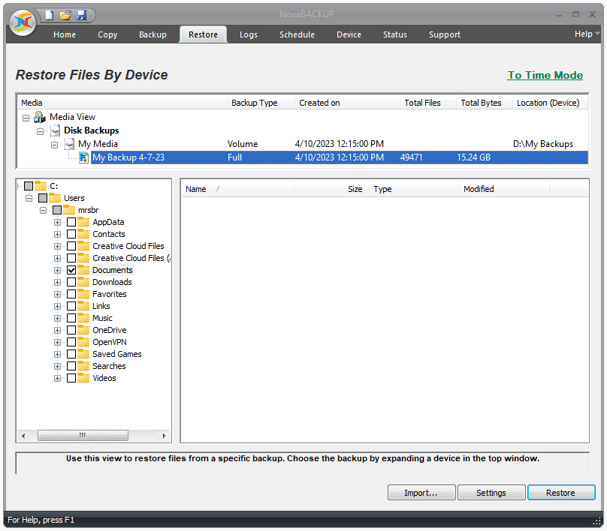Open the Schedule tab
Image resolution: width=607 pixels, height=531 pixels.
point(297,34)
